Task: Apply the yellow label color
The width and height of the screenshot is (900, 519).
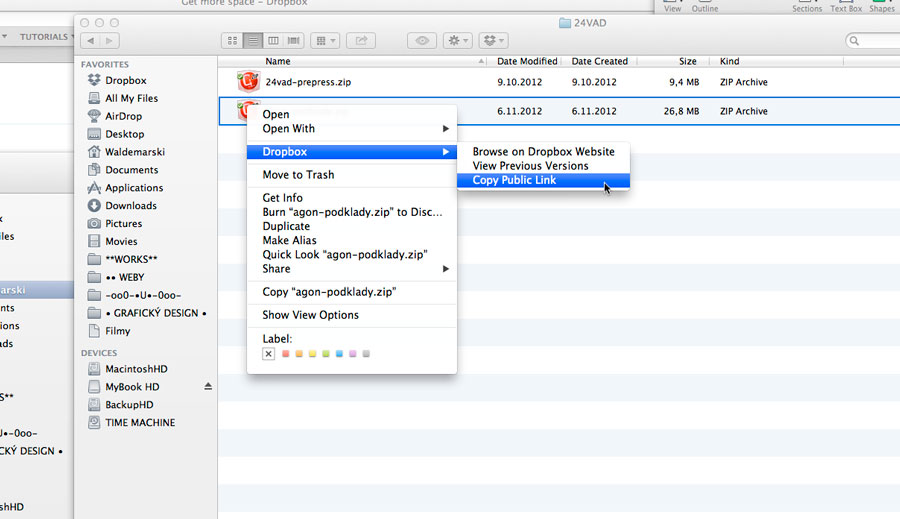Action: click(x=312, y=354)
